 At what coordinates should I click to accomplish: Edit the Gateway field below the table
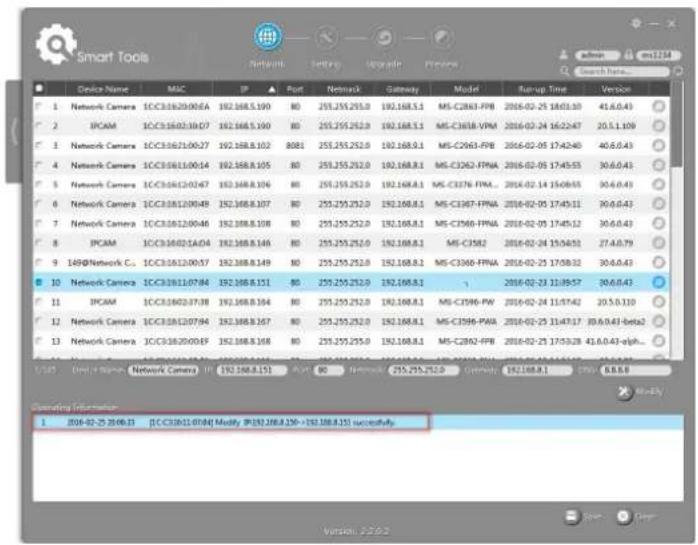537,370
